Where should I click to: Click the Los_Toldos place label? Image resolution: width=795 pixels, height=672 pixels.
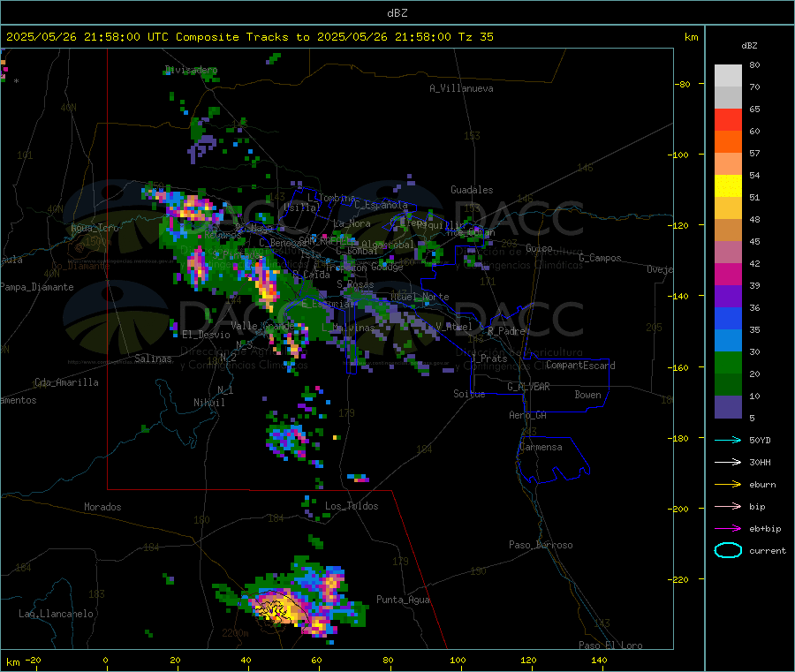[x=352, y=506]
